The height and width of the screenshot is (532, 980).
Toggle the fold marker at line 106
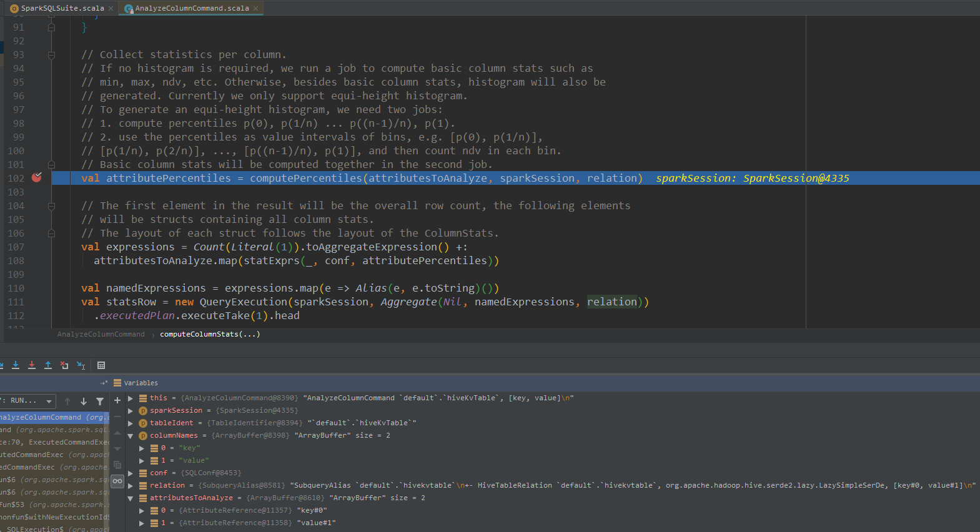tap(51, 234)
